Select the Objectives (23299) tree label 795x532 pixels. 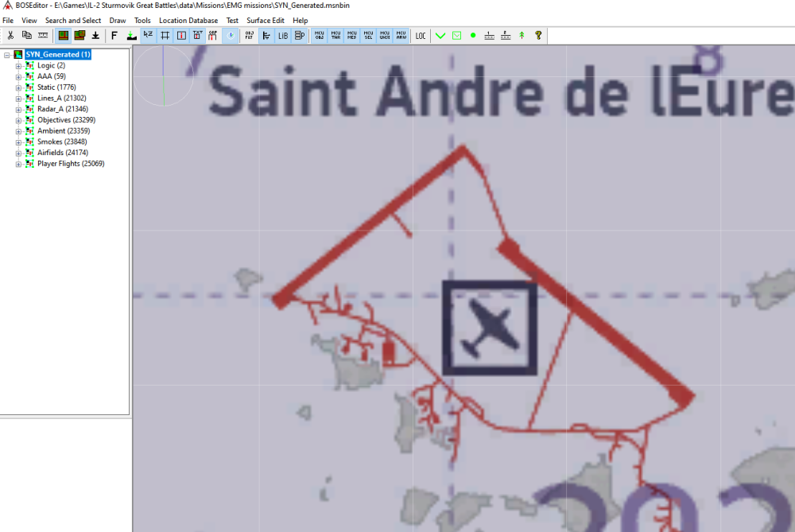(67, 120)
